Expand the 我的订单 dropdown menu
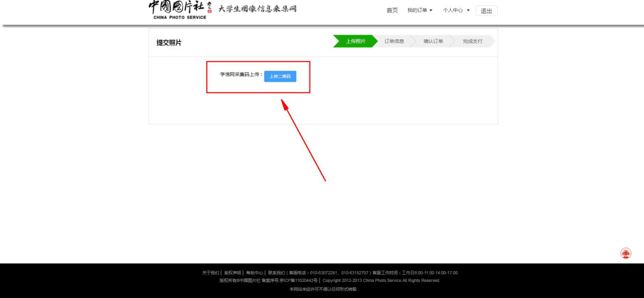644x298 pixels. tap(420, 11)
